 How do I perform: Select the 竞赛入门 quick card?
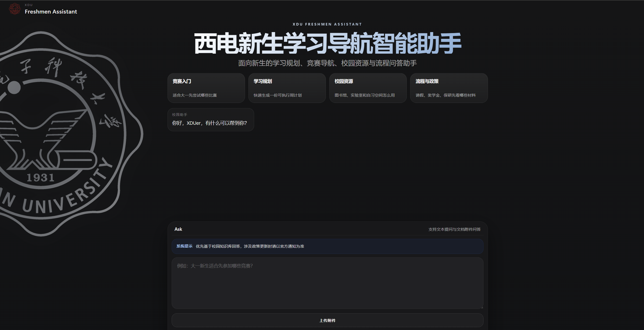pyautogui.click(x=206, y=88)
